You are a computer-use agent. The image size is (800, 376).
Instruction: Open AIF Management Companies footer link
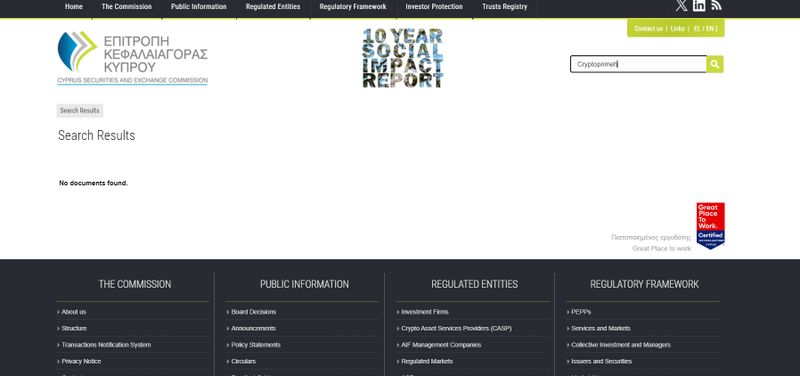441,345
